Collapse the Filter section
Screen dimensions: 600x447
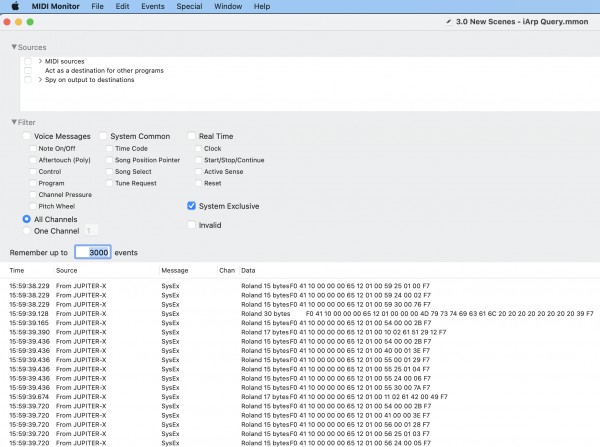[14, 122]
